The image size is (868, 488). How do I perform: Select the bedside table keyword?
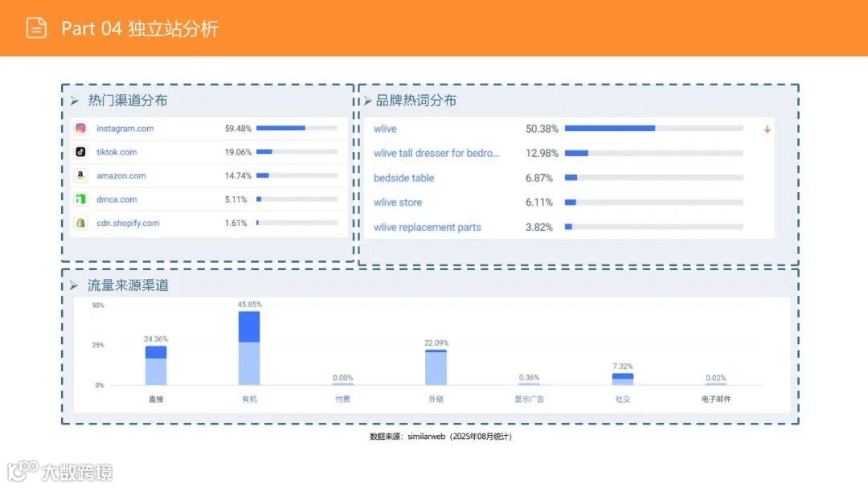[x=403, y=178]
